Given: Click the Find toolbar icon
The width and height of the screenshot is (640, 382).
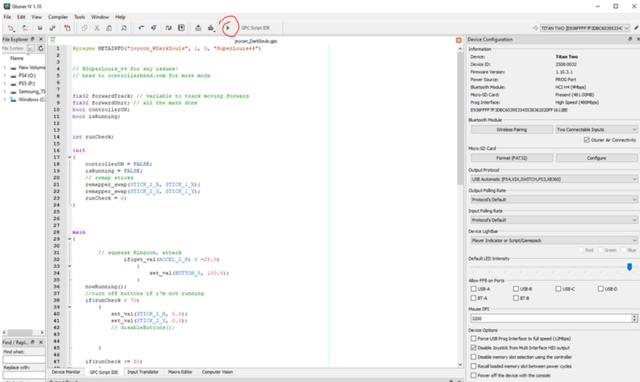Looking at the screenshot, I should pyautogui.click(x=124, y=28).
